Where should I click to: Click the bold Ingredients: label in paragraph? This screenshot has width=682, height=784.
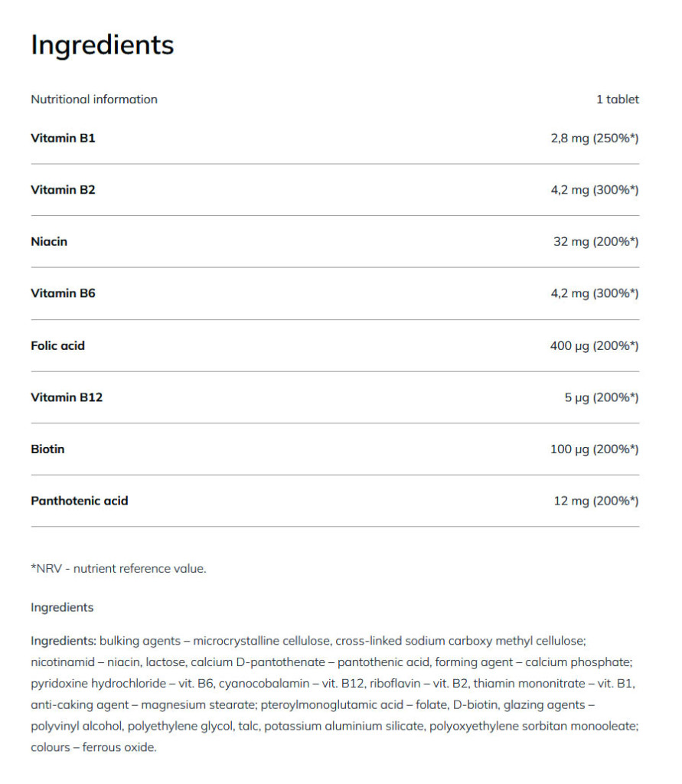click(64, 640)
